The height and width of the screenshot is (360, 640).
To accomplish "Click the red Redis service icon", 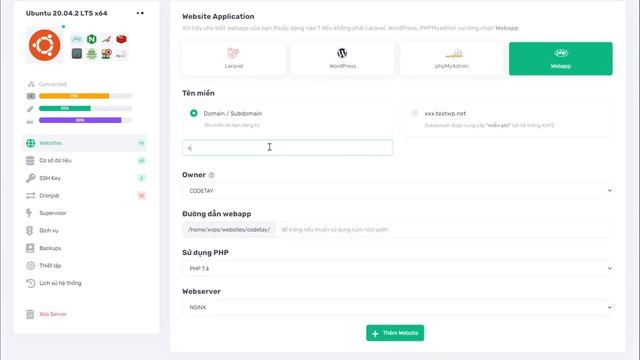I will point(121,39).
